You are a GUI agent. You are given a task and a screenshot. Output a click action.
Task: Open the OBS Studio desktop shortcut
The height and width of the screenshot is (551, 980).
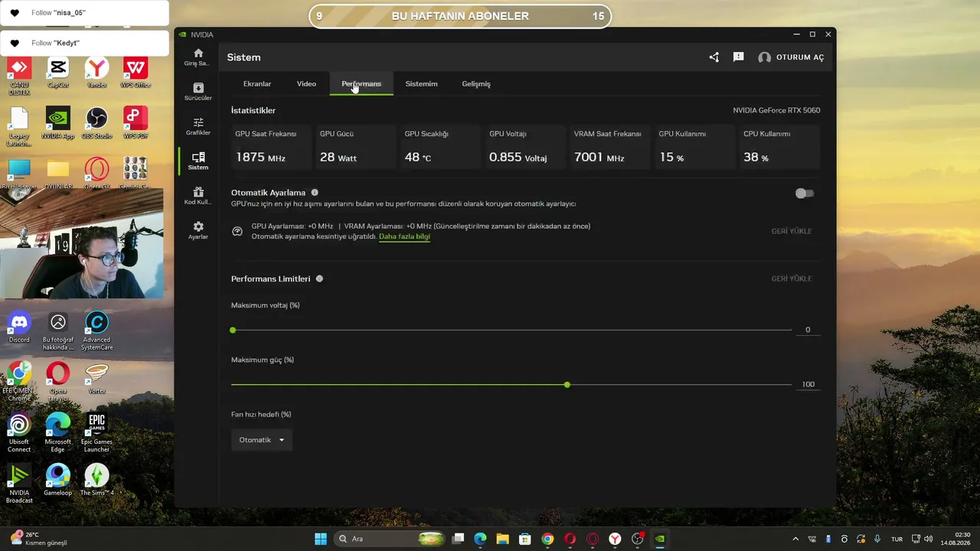click(x=96, y=123)
